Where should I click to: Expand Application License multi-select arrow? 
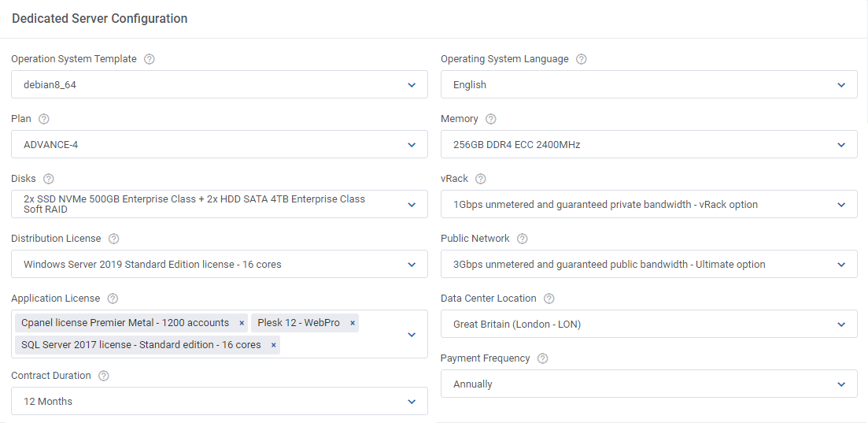[x=412, y=335]
